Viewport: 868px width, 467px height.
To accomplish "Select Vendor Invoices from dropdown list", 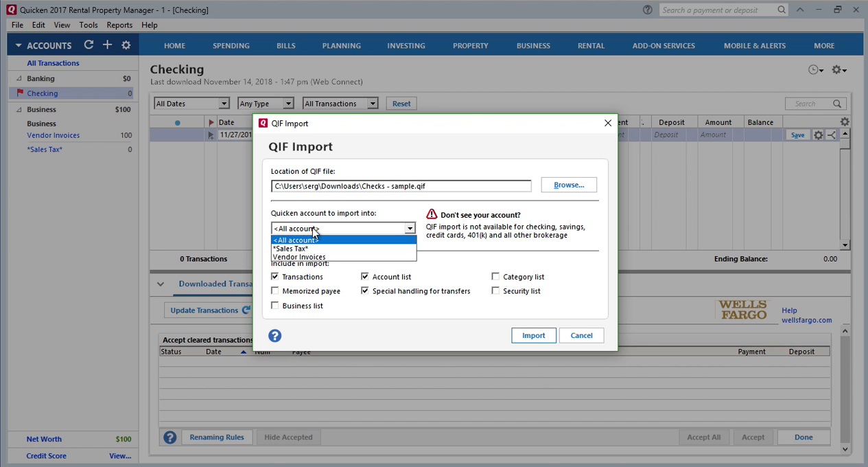I will pos(344,257).
